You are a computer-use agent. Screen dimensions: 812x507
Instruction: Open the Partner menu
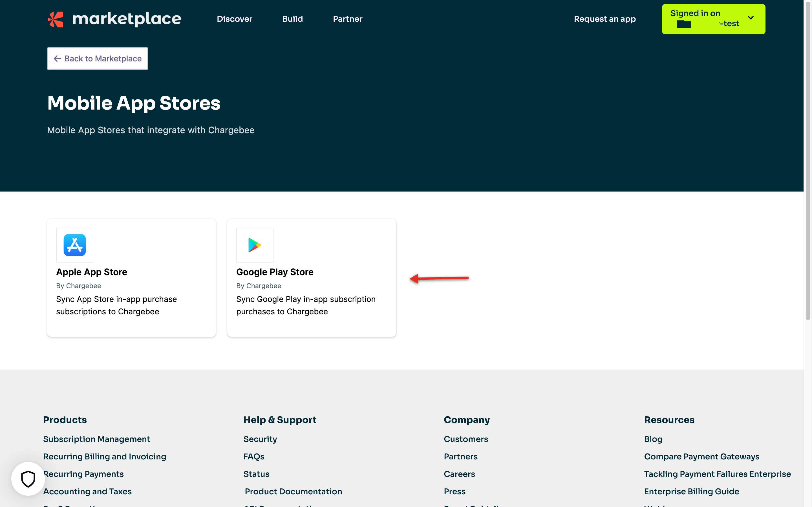347,19
